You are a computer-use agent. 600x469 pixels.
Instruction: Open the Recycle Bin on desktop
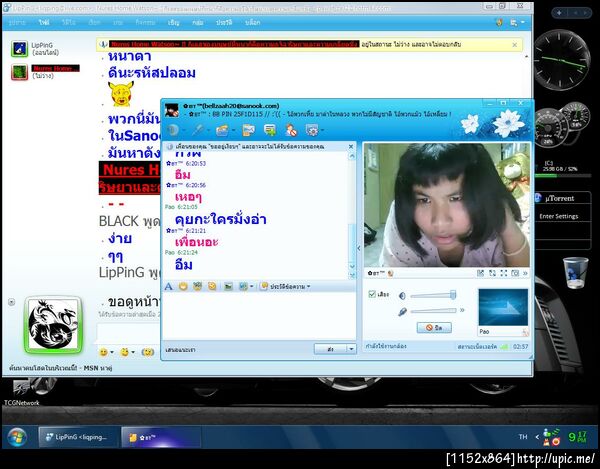576,273
